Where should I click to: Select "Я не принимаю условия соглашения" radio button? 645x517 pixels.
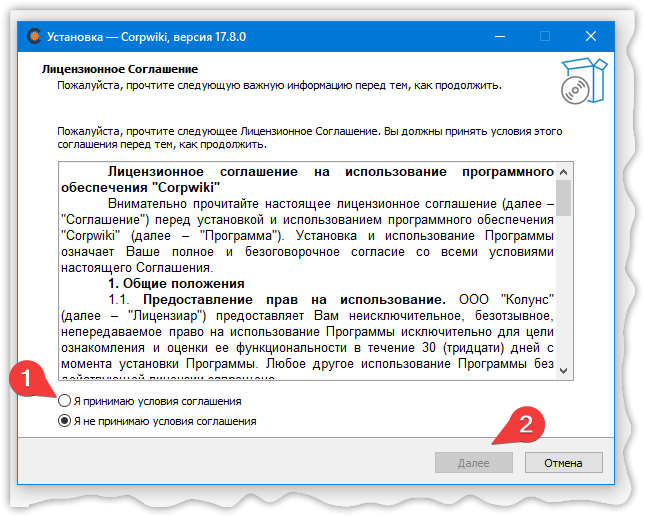[64, 421]
